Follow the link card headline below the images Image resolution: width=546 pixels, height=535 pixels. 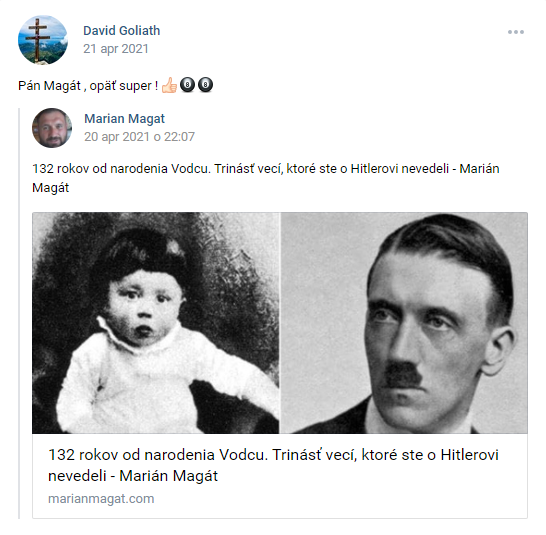click(x=273, y=465)
